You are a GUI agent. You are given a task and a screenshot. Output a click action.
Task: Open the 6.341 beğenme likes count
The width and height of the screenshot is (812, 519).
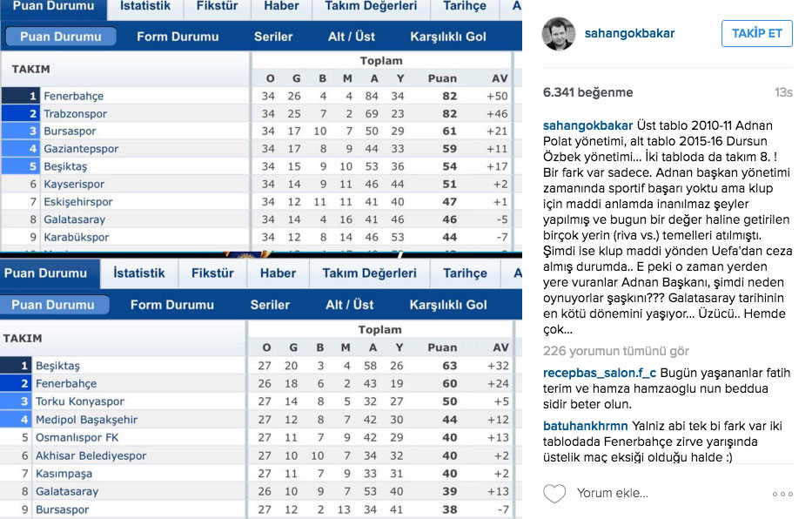coord(587,92)
